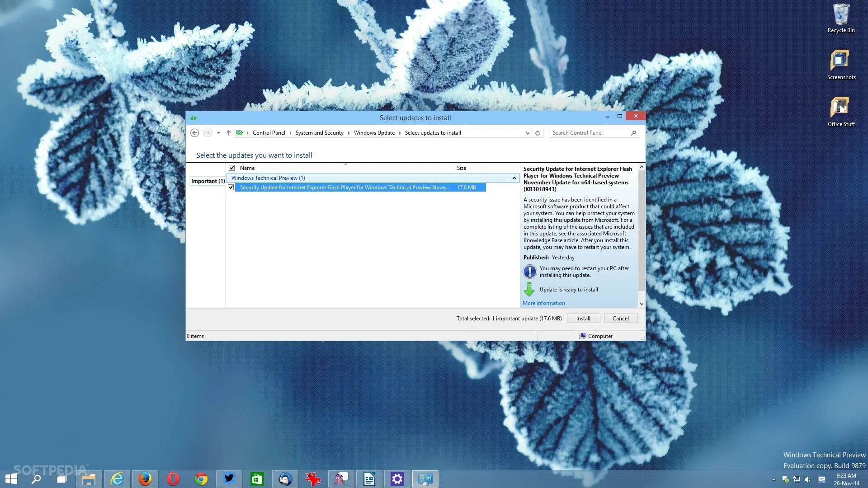Screen dimensions: 868x488
Task: Click the Search Control Panel field
Action: click(588, 133)
